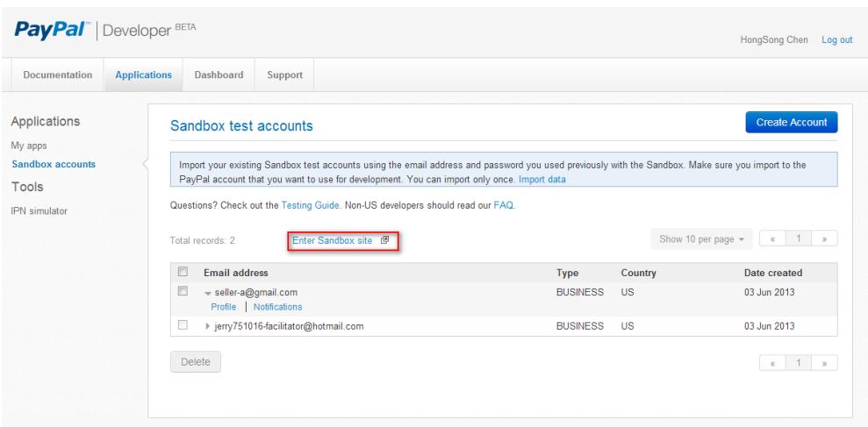The image size is (868, 427).
Task: Click the Country column header
Action: [638, 273]
